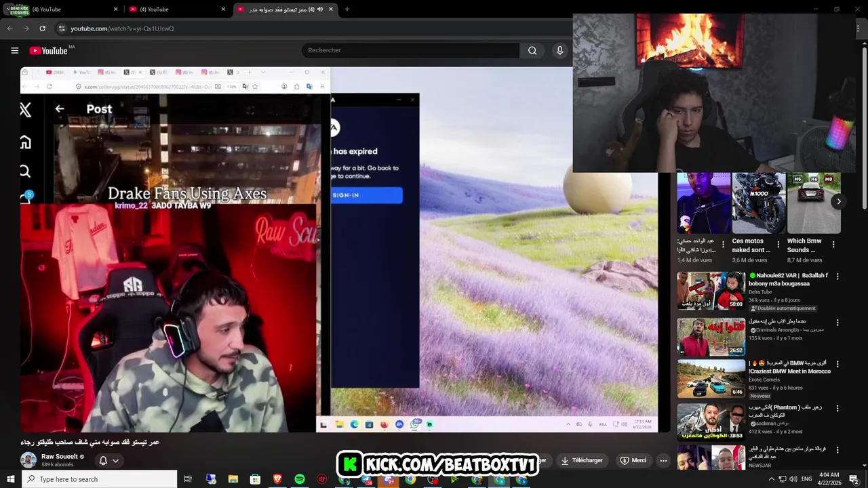Image resolution: width=868 pixels, height=488 pixels.
Task: Open the Windows notification center icon
Action: 854,479
